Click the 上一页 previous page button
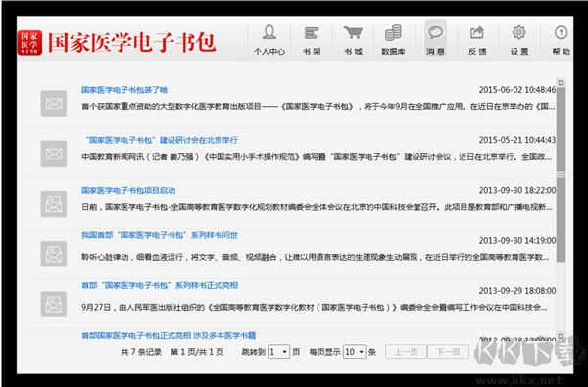 (x=406, y=352)
